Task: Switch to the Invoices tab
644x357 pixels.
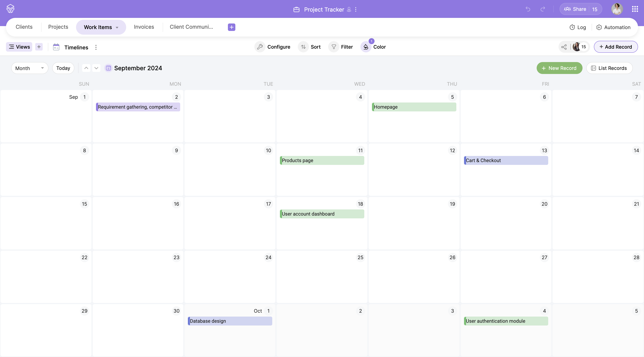Action: pyautogui.click(x=144, y=27)
